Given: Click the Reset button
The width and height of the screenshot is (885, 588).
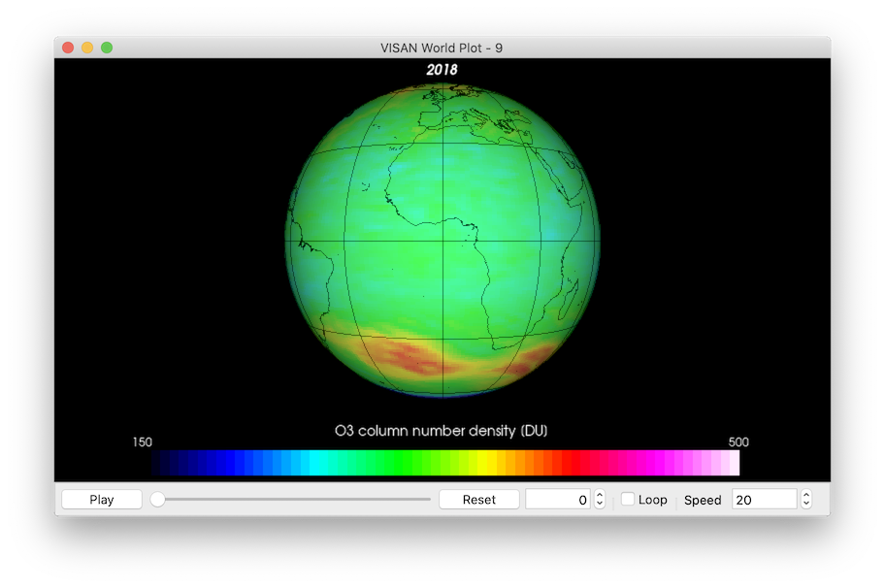Looking at the screenshot, I should pyautogui.click(x=478, y=500).
